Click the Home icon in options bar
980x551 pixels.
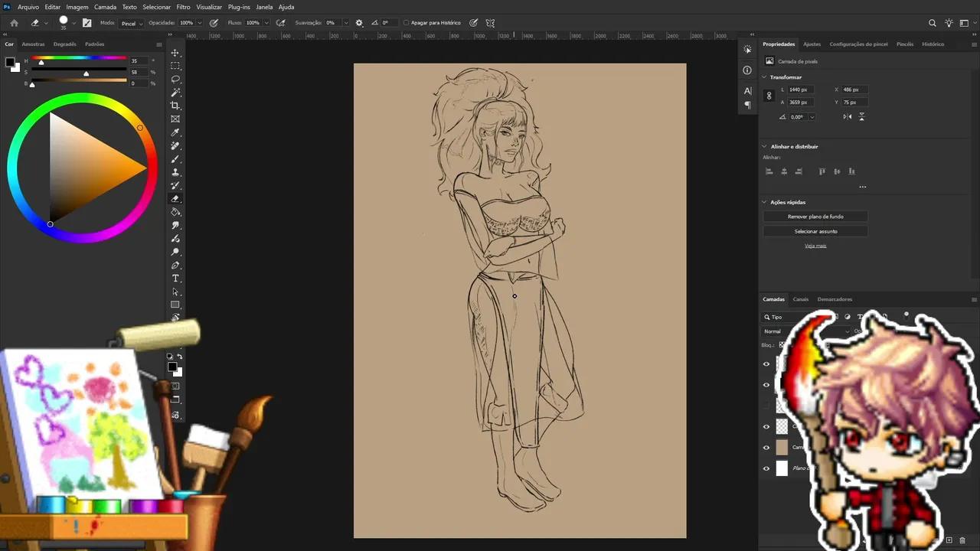tap(14, 23)
